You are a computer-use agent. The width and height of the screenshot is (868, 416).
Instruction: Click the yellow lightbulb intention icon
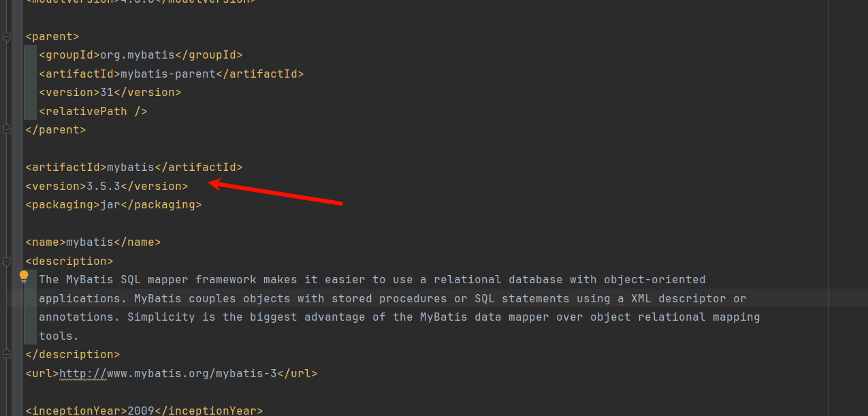24,276
